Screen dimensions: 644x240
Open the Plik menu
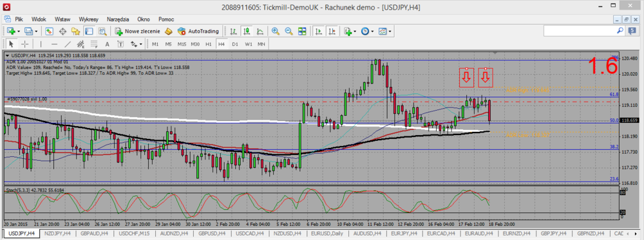tap(19, 19)
